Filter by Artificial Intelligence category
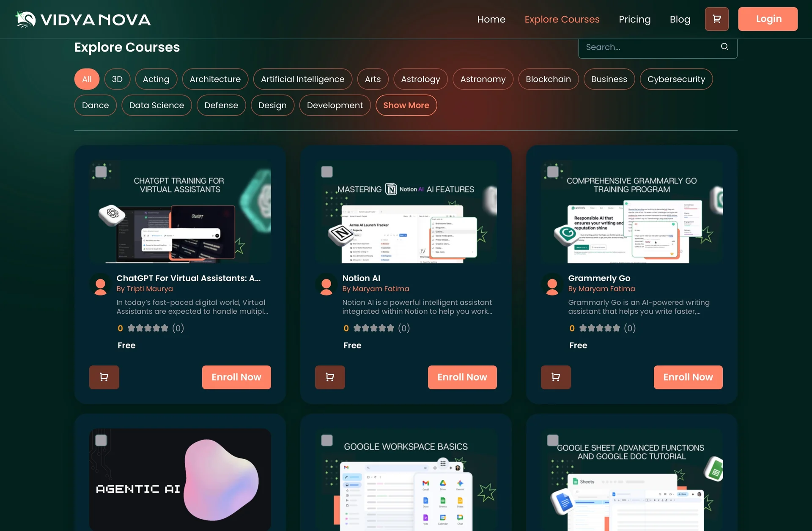This screenshot has width=812, height=531. click(302, 79)
